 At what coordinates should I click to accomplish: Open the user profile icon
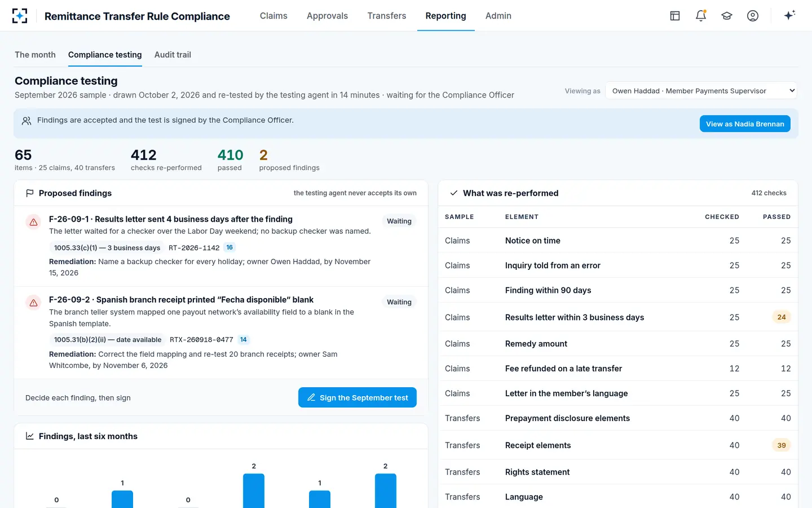tap(753, 16)
